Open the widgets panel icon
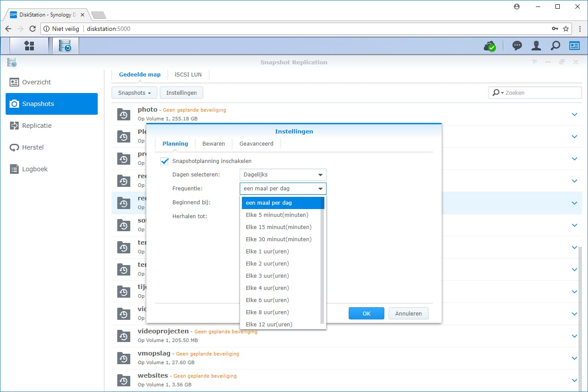The width and height of the screenshot is (588, 392). click(x=575, y=46)
